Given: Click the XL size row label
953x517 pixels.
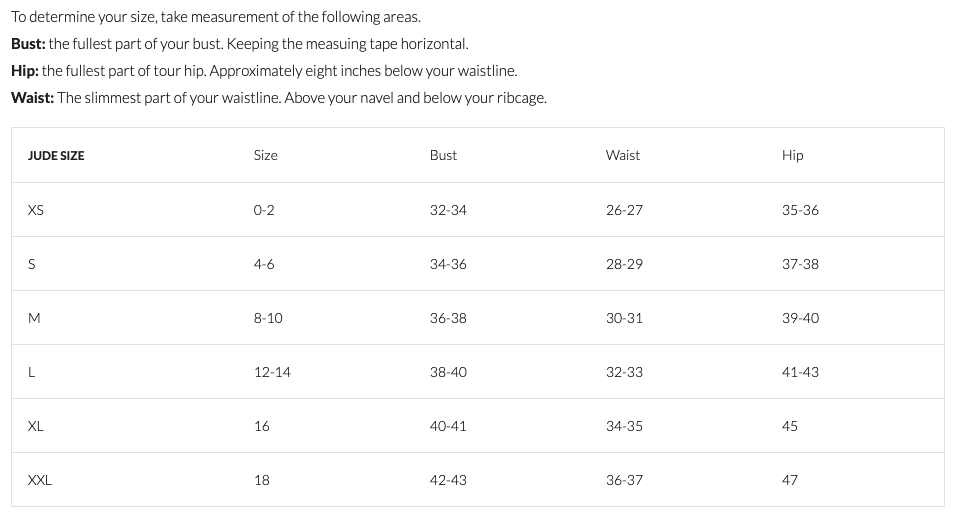Looking at the screenshot, I should 36,426.
